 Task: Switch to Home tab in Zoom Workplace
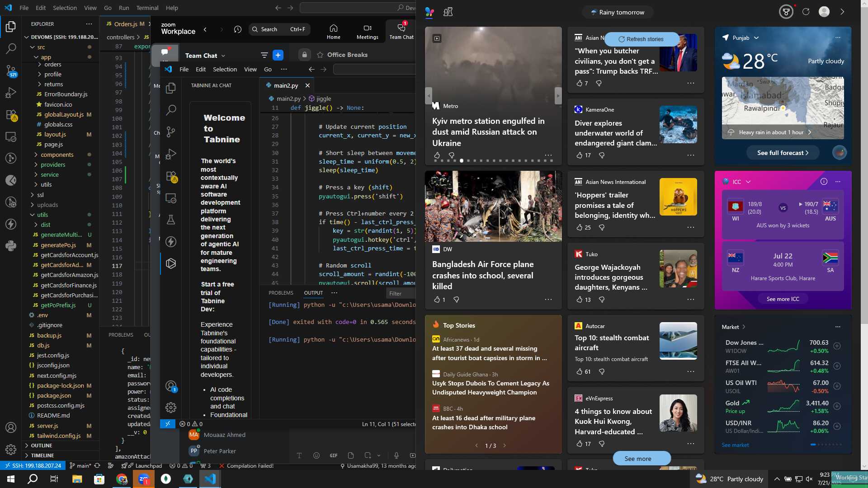tap(334, 32)
